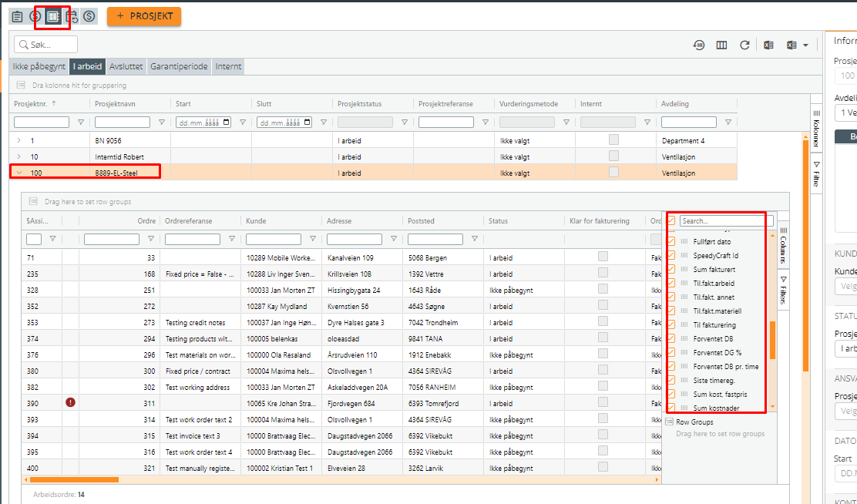The height and width of the screenshot is (504, 857).
Task: Click red warning icon on row 390
Action: pyautogui.click(x=70, y=402)
